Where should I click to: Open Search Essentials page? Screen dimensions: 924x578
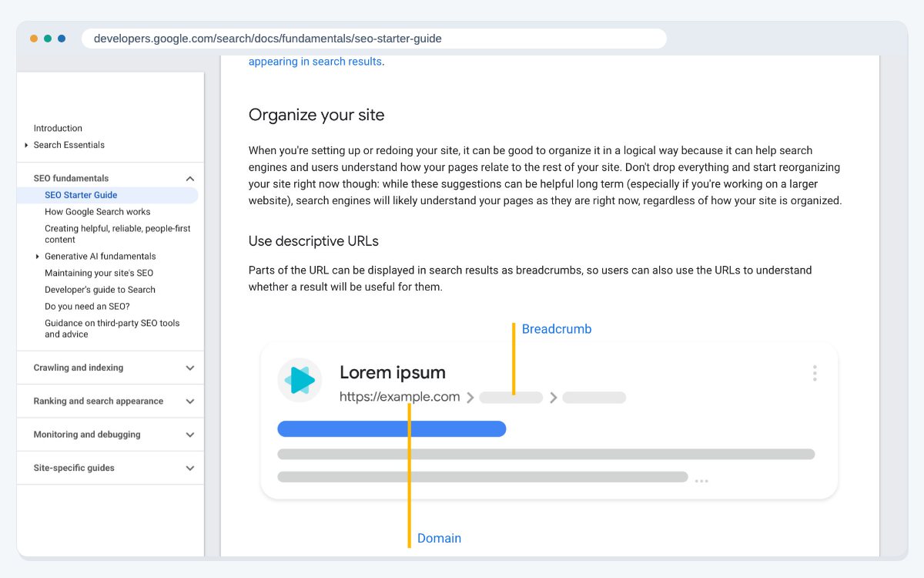[x=69, y=145]
